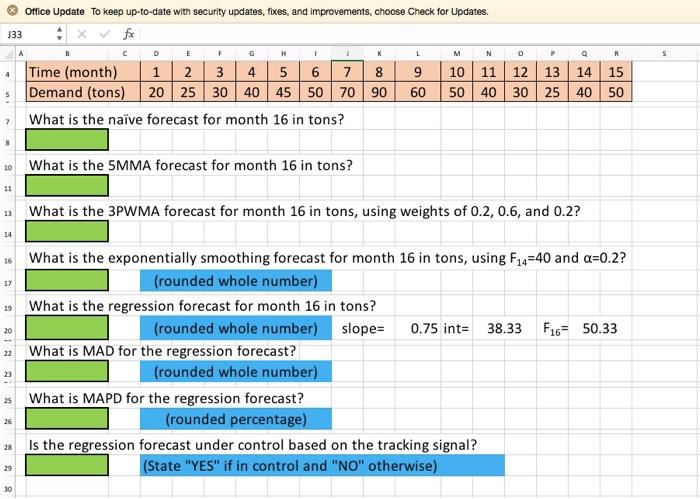Click the exponentially smoothing question text
The width and height of the screenshot is (700, 499).
coord(327,258)
